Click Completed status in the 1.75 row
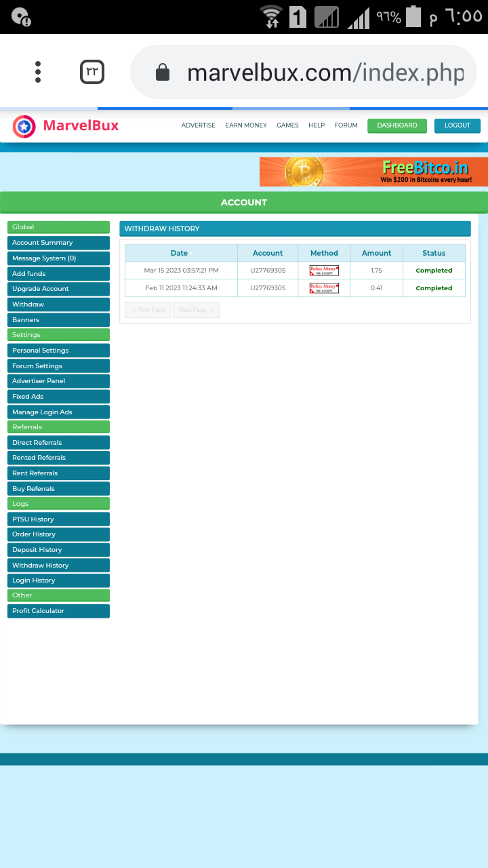The width and height of the screenshot is (488, 868). coord(434,271)
